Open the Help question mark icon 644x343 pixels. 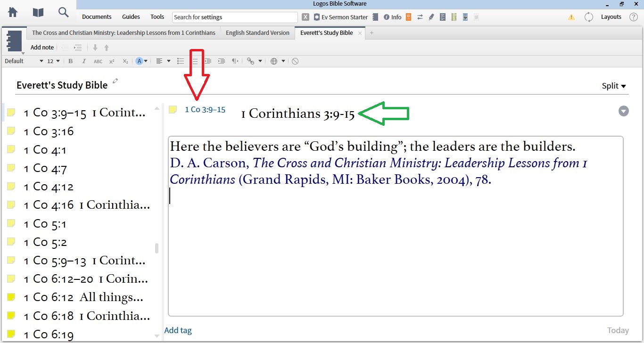tap(634, 17)
